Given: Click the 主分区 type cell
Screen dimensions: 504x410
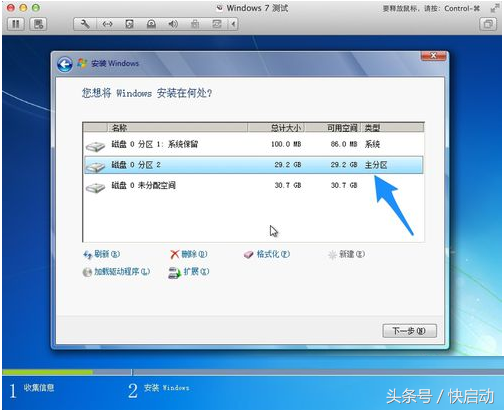Looking at the screenshot, I should pyautogui.click(x=376, y=165).
